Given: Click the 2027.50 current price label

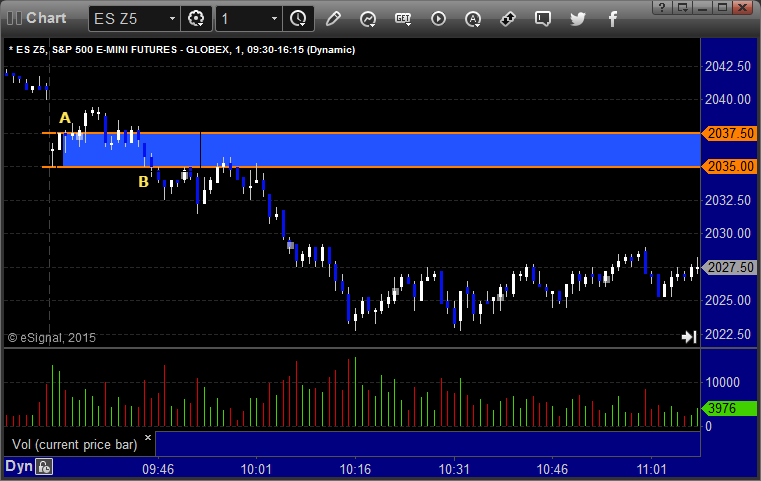Looking at the screenshot, I should click(x=729, y=267).
